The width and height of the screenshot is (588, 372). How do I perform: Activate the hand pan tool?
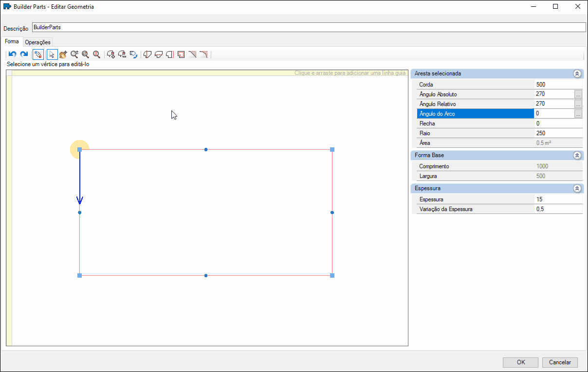(63, 54)
